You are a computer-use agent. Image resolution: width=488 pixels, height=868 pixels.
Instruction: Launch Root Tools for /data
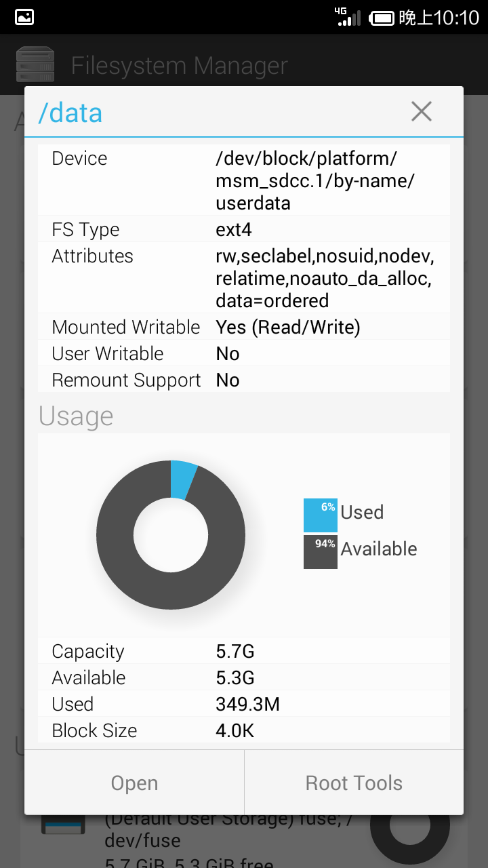click(x=354, y=783)
